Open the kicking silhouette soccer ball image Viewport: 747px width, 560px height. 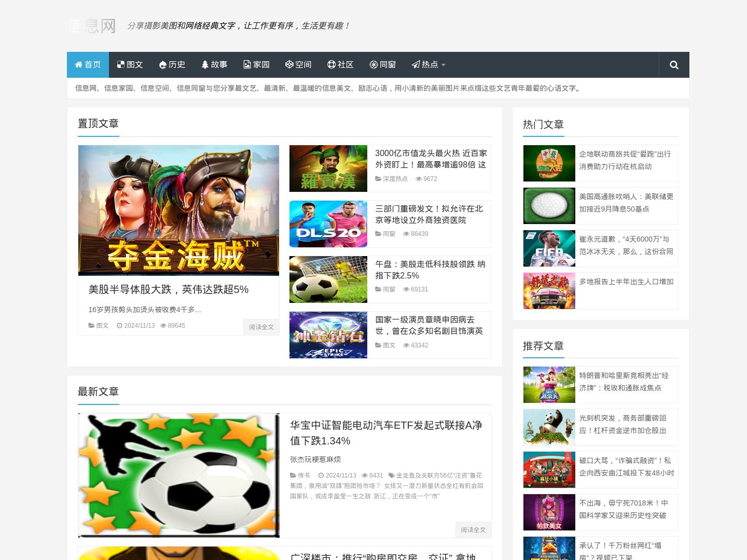[x=178, y=475]
